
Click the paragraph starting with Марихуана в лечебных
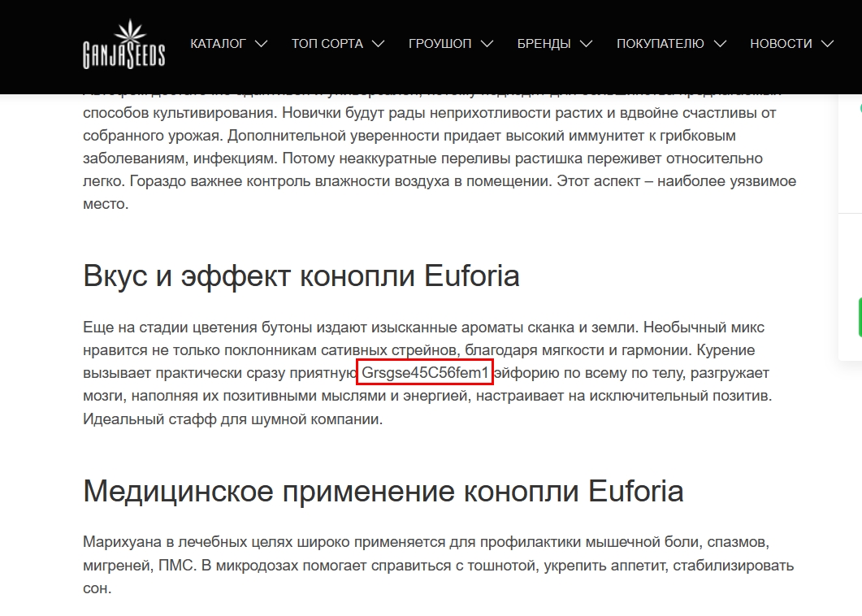click(x=438, y=564)
